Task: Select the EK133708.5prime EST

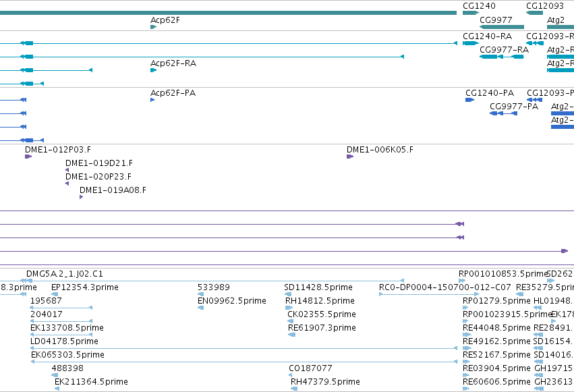Action: tap(61, 335)
